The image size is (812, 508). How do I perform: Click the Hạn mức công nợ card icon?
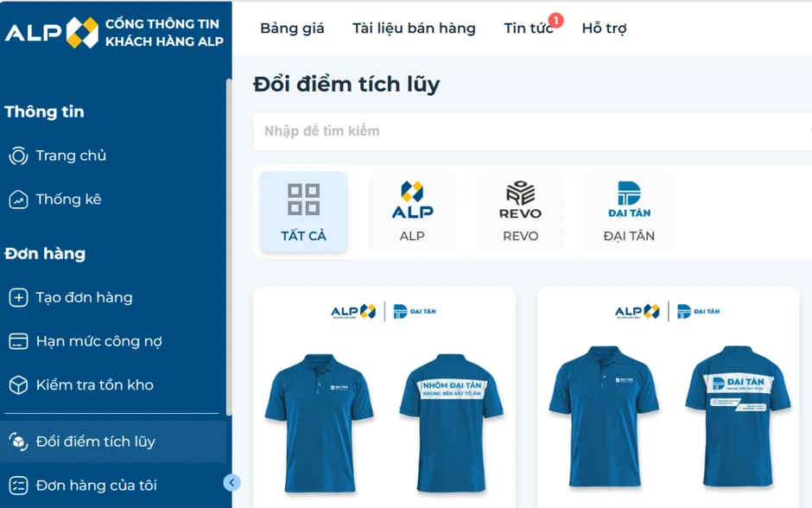(18, 341)
